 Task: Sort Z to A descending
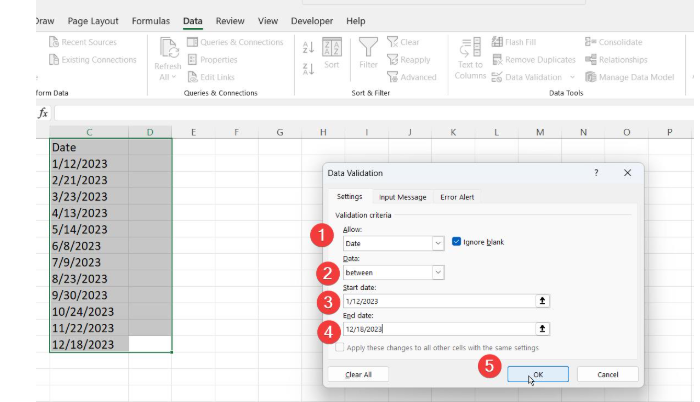pos(308,69)
